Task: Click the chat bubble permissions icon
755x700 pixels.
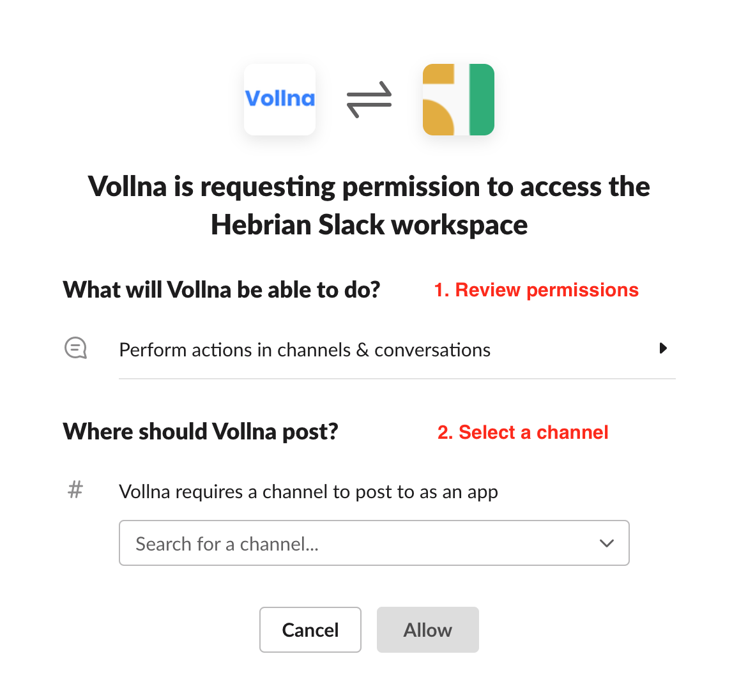Action: click(76, 349)
